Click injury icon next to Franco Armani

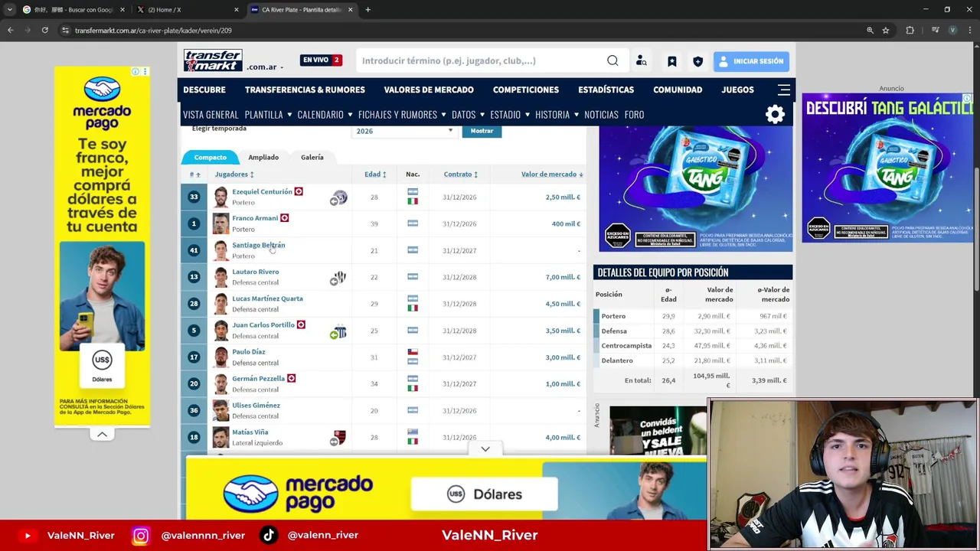tap(284, 218)
